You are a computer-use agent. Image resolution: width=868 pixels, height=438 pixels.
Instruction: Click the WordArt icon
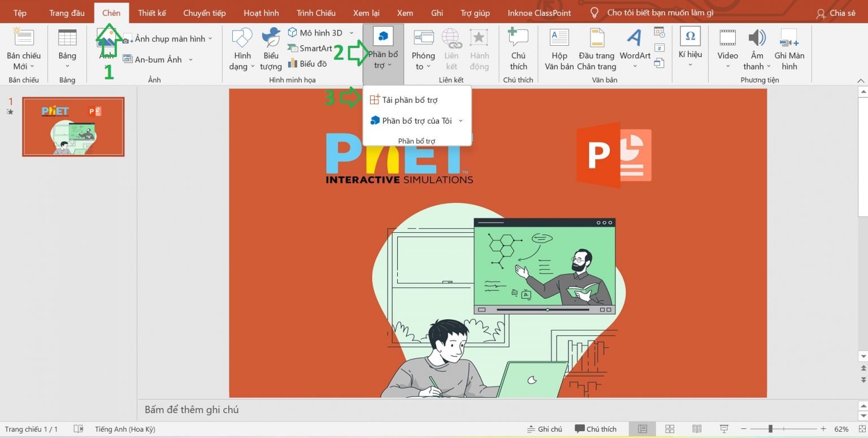click(x=635, y=38)
